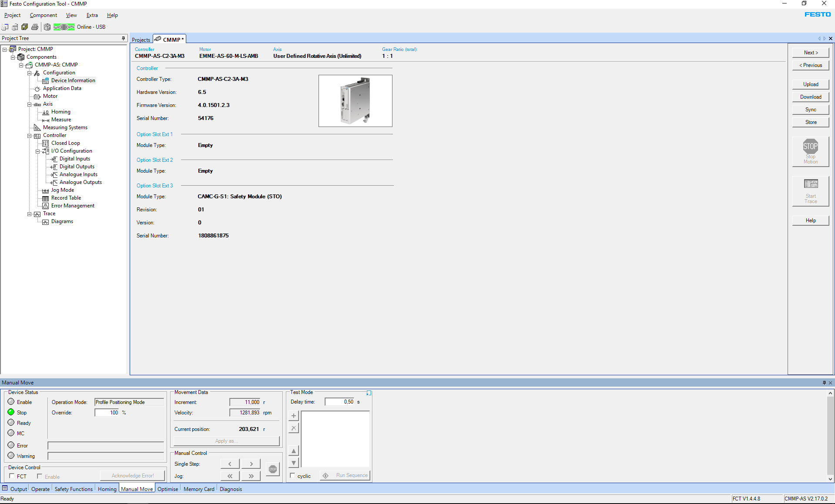The image size is (835, 504).
Task: Open the Extra menu
Action: (x=92, y=15)
